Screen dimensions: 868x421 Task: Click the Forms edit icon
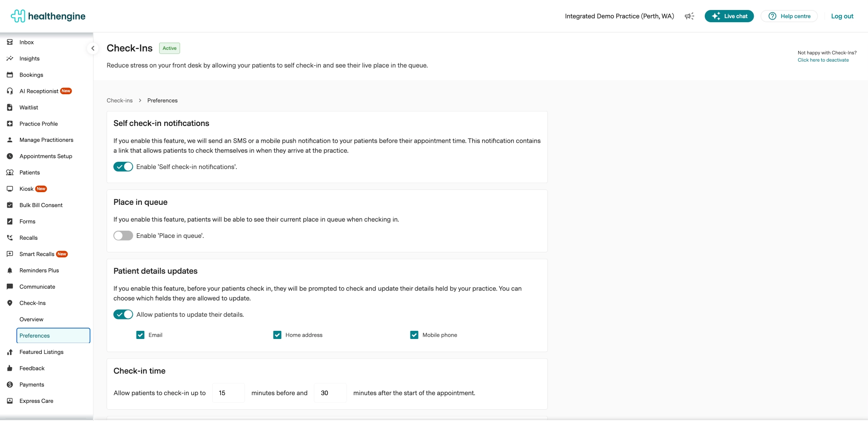tap(10, 222)
